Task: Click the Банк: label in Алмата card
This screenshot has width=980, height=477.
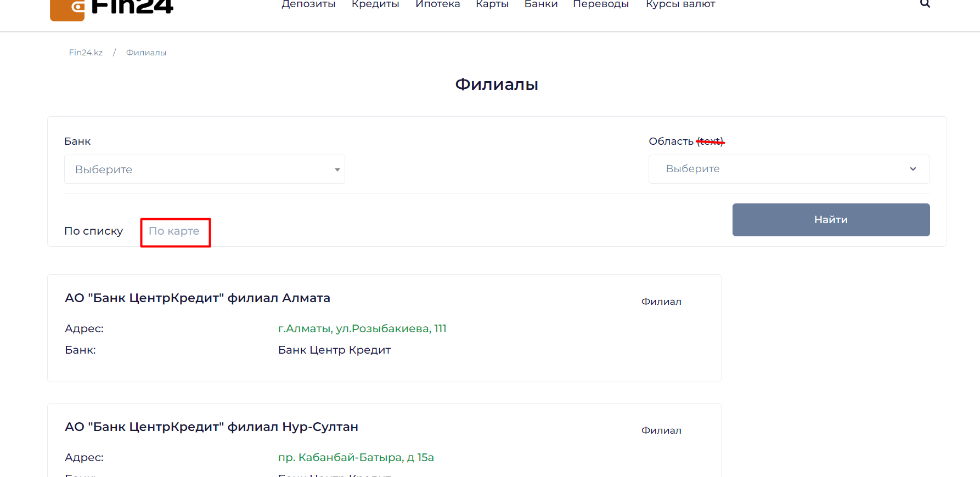Action: coord(80,350)
